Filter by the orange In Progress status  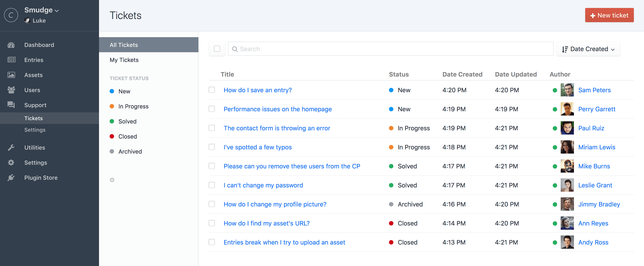(133, 106)
